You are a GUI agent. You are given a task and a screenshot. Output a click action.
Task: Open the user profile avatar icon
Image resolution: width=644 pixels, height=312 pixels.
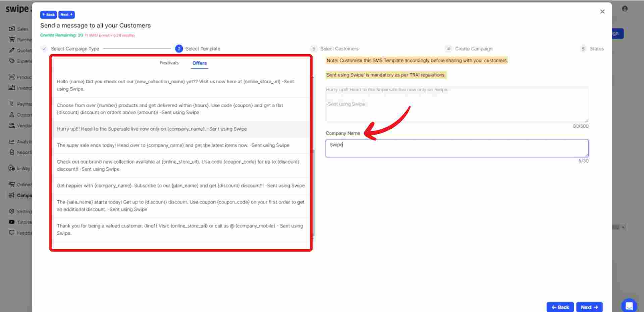(x=625, y=9)
